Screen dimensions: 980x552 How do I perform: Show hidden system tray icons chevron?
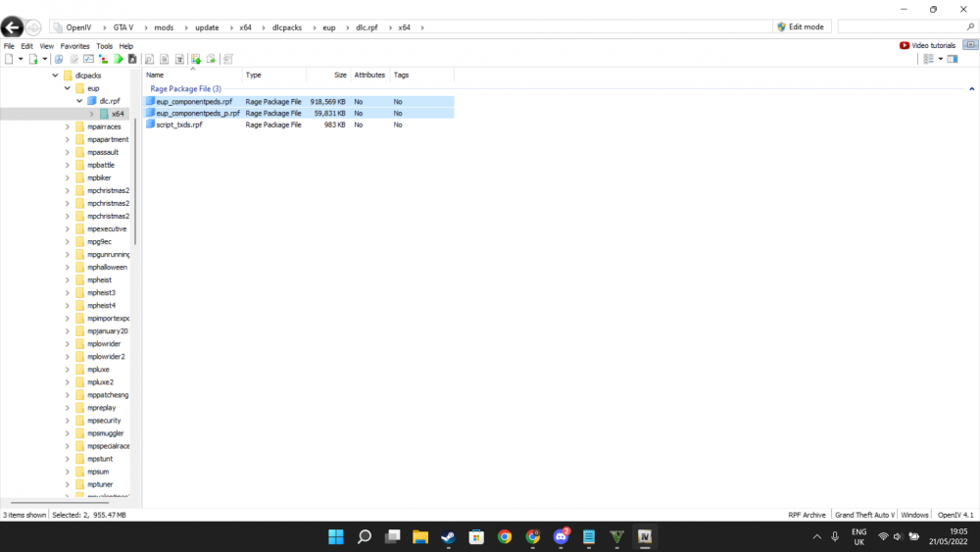pyautogui.click(x=816, y=536)
